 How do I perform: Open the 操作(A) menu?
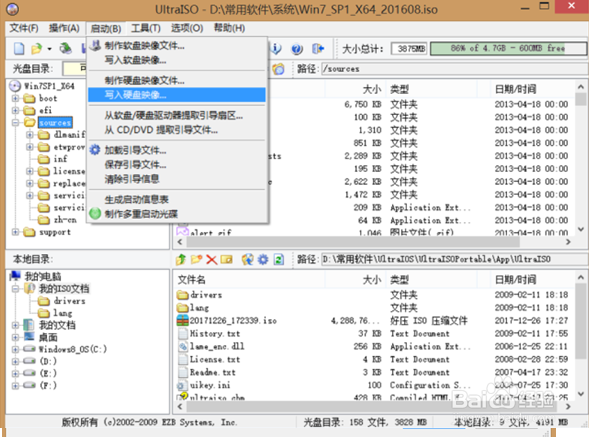point(64,28)
